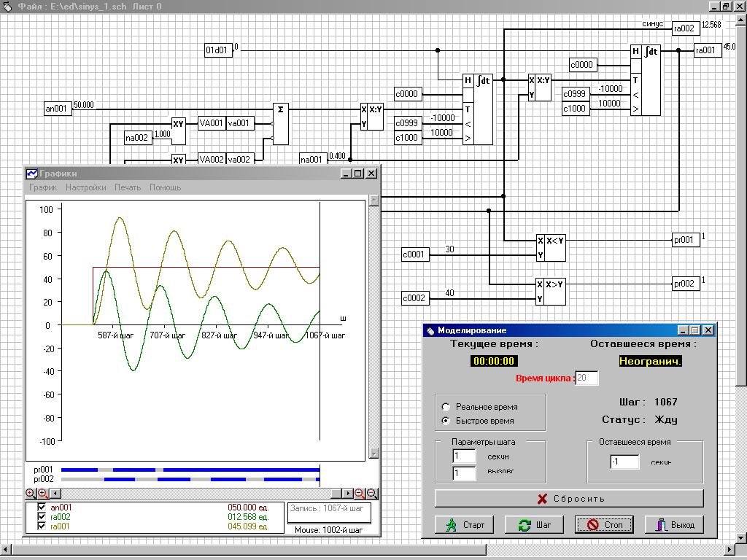Screen dimensions: 747x560
Task: Open the График menu
Action: [x=43, y=187]
